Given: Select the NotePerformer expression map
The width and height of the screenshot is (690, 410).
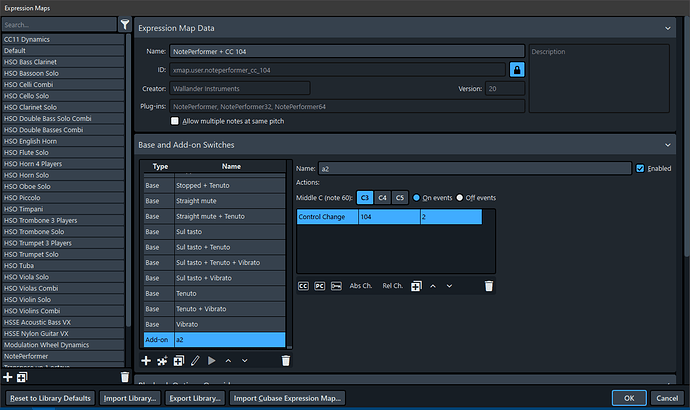Looking at the screenshot, I should (x=63, y=356).
